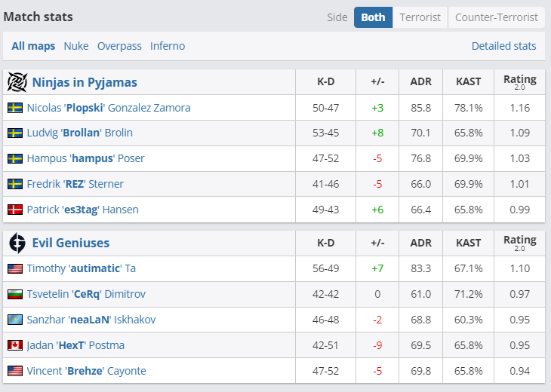This screenshot has height=392, width=551.
Task: Click the Ninjas in Pyjamas team logo
Action: click(17, 81)
